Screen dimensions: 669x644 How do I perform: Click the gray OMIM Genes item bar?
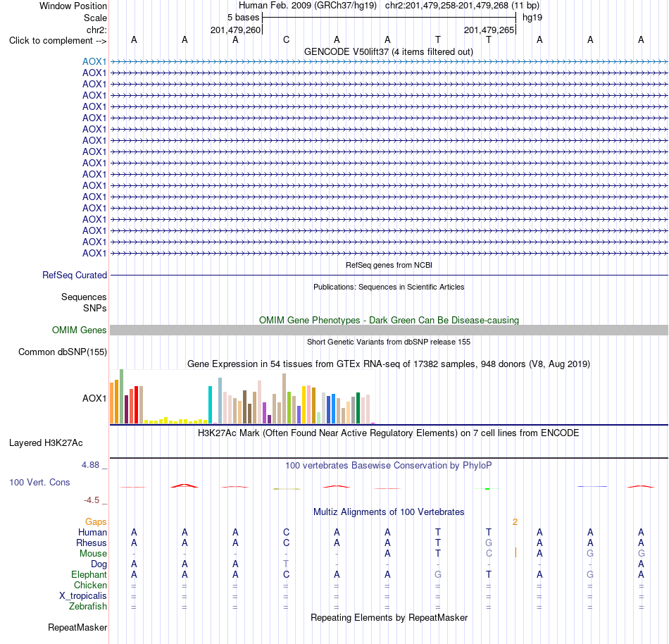(389, 330)
